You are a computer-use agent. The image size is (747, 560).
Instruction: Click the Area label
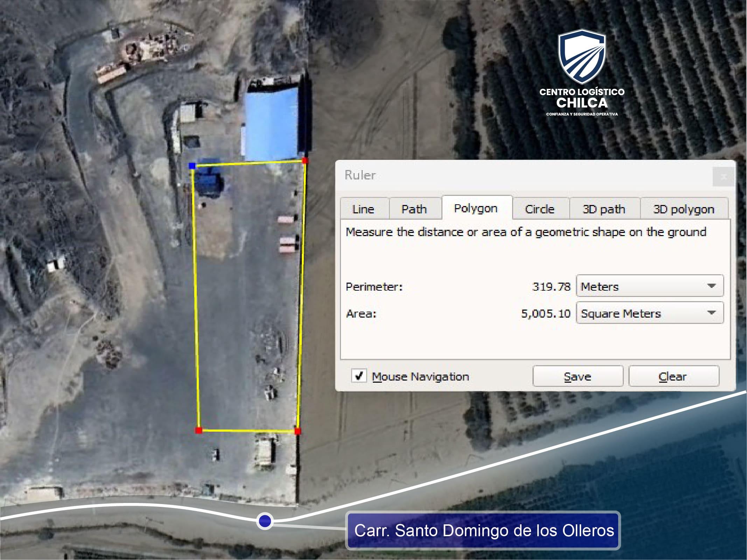coord(361,313)
